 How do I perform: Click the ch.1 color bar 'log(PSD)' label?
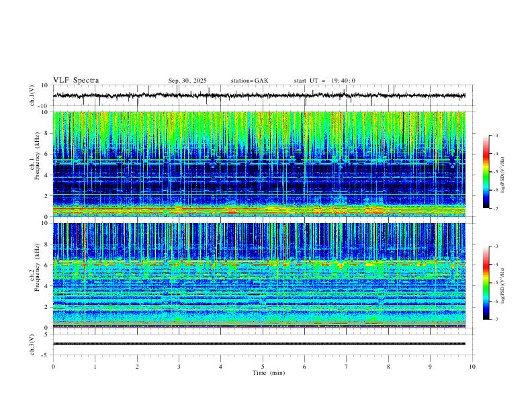pos(503,175)
